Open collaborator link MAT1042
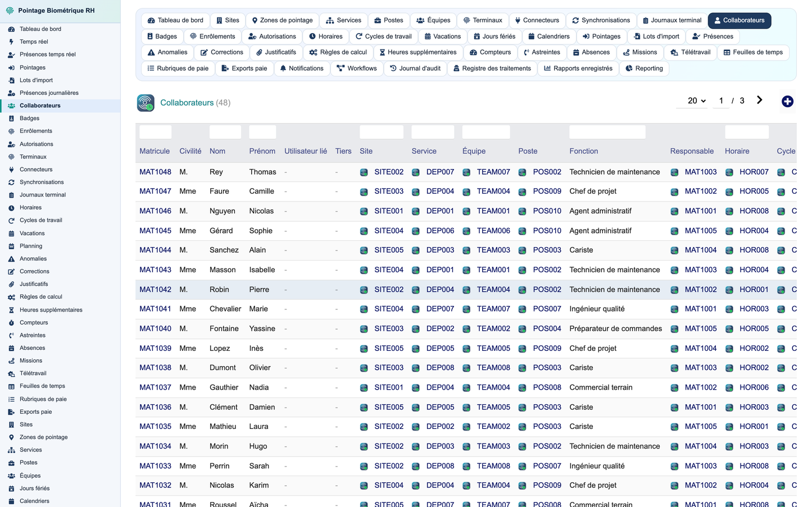Image resolution: width=812 pixels, height=507 pixels. click(x=155, y=290)
